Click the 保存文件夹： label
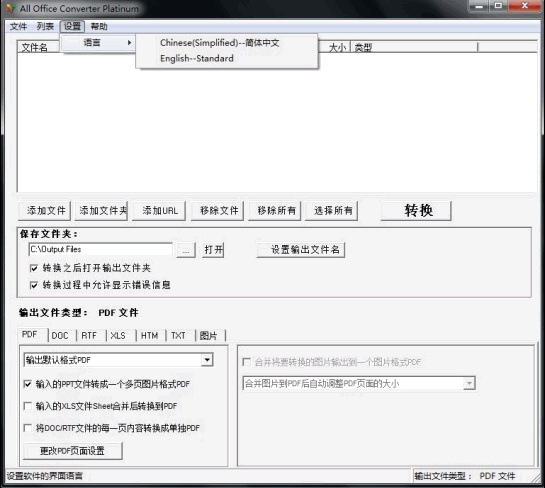 [x=49, y=234]
